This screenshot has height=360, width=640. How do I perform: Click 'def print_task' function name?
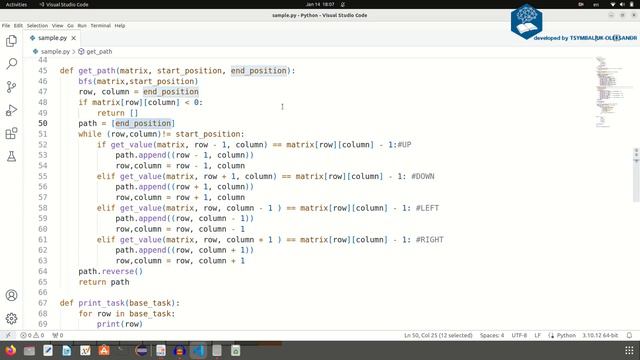pyautogui.click(x=102, y=303)
